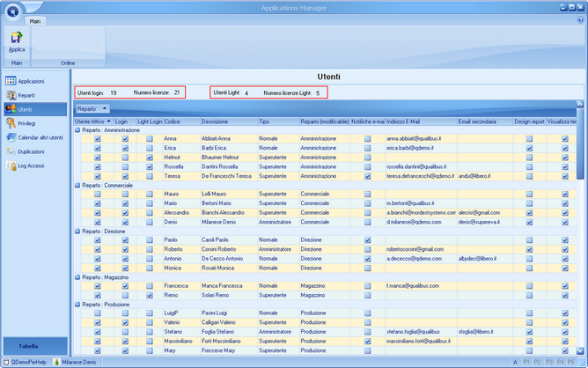Toggle Design report checkbox for Denis
This screenshot has width=588, height=368.
[529, 222]
